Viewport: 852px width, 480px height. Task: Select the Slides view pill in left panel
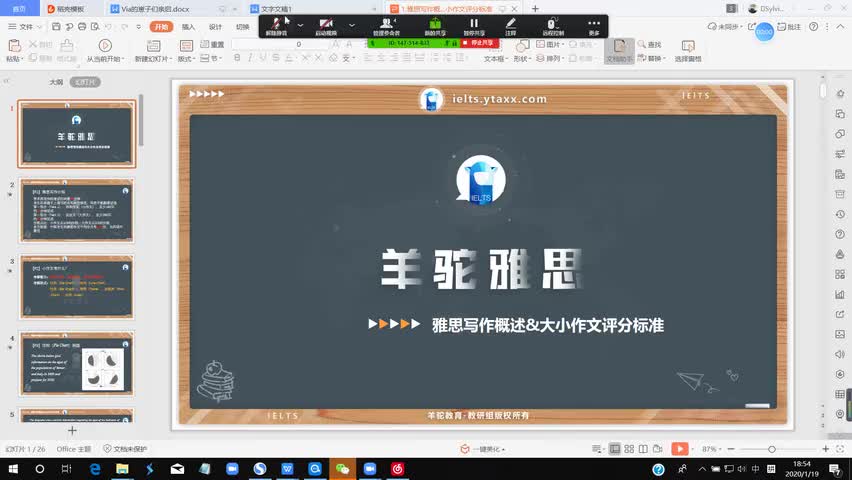(85, 82)
